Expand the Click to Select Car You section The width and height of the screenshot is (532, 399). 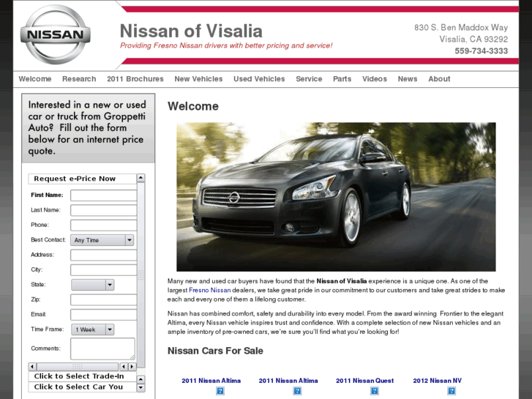pos(83,387)
